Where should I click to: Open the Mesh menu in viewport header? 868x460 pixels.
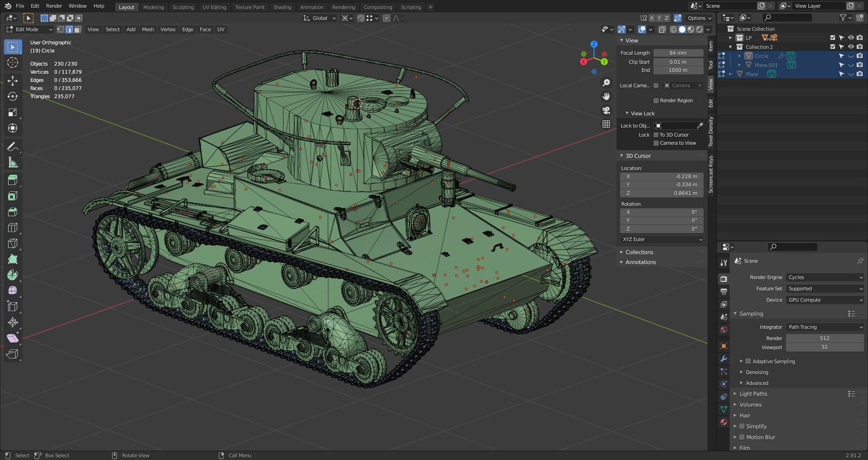coord(148,29)
